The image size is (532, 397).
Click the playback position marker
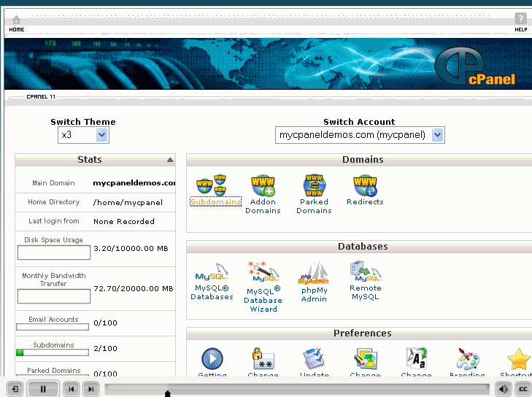167,393
